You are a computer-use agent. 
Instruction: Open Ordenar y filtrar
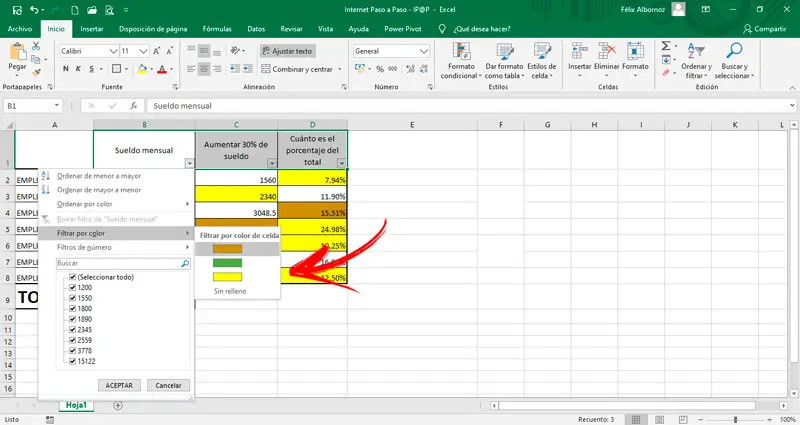click(696, 61)
